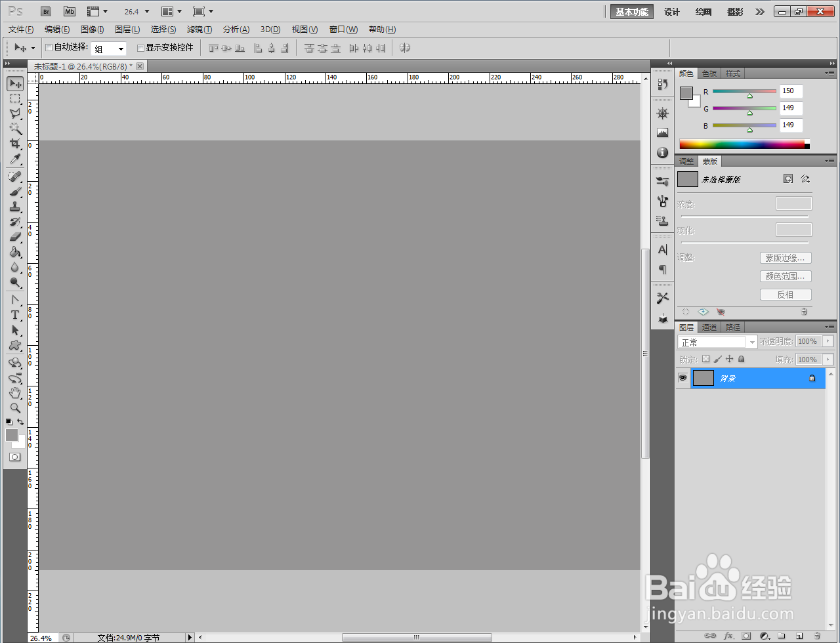Select the History Brush tool
This screenshot has width=840, height=643.
point(15,222)
